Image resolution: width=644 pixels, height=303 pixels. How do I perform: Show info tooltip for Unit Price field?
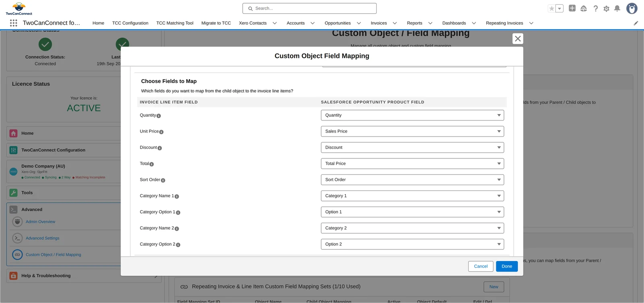coord(161,132)
